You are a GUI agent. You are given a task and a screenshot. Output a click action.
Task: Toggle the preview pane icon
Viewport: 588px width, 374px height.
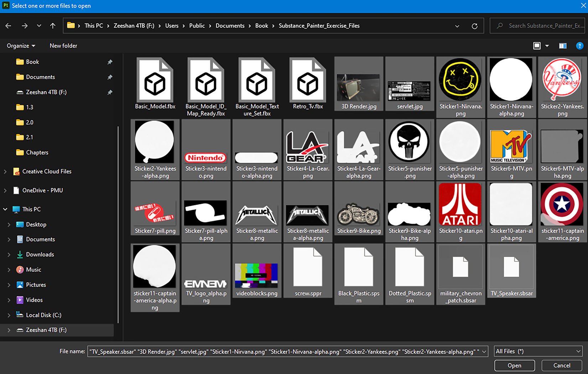tap(563, 46)
